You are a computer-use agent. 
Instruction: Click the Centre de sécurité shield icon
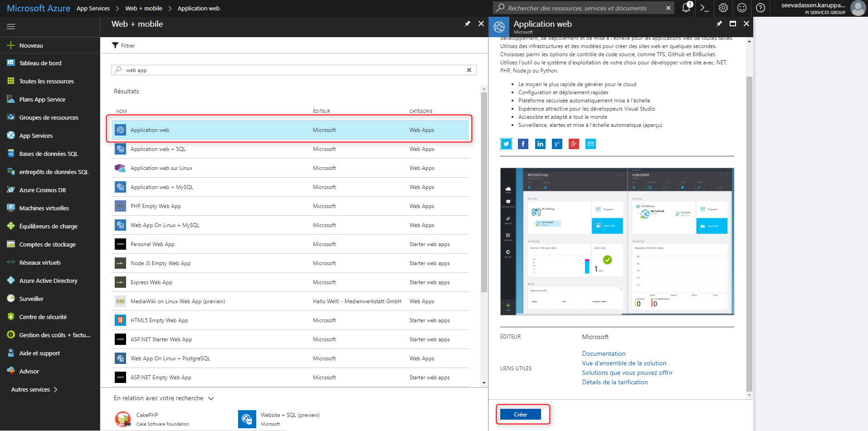click(11, 317)
